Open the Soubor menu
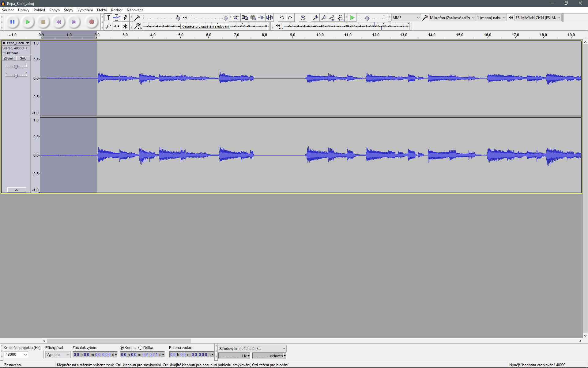This screenshot has height=368, width=588. pos(8,10)
